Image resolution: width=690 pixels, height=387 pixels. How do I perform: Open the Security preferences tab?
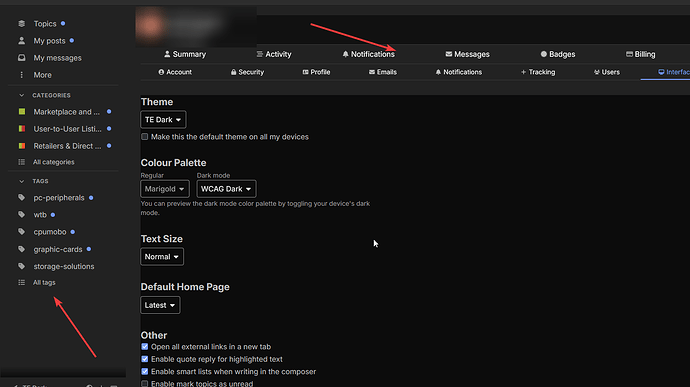[x=247, y=72]
